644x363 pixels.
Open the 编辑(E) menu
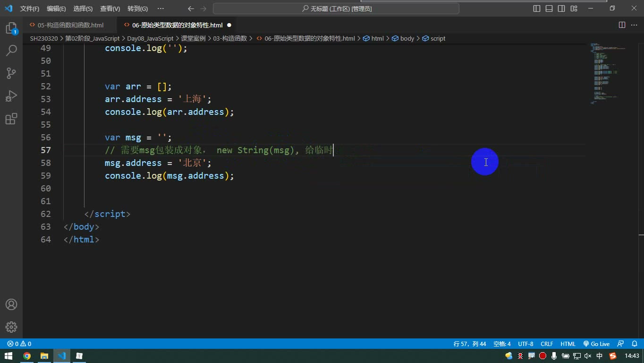coord(56,9)
